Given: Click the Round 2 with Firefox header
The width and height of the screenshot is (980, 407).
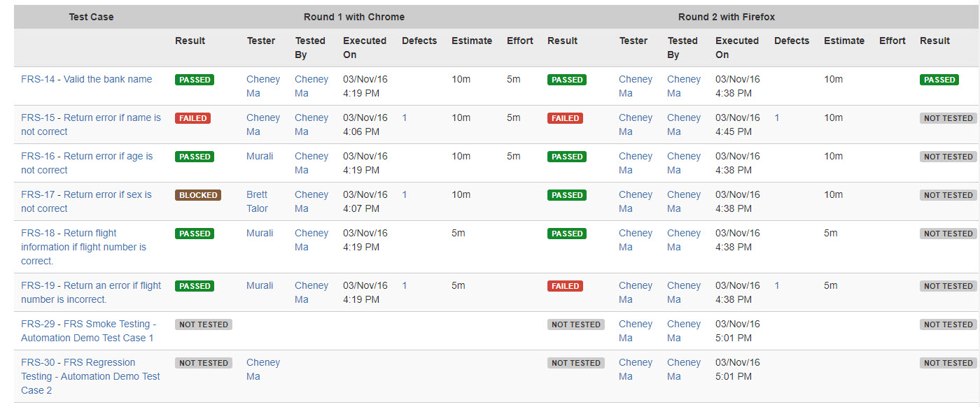Looking at the screenshot, I should pyautogui.click(x=726, y=17).
